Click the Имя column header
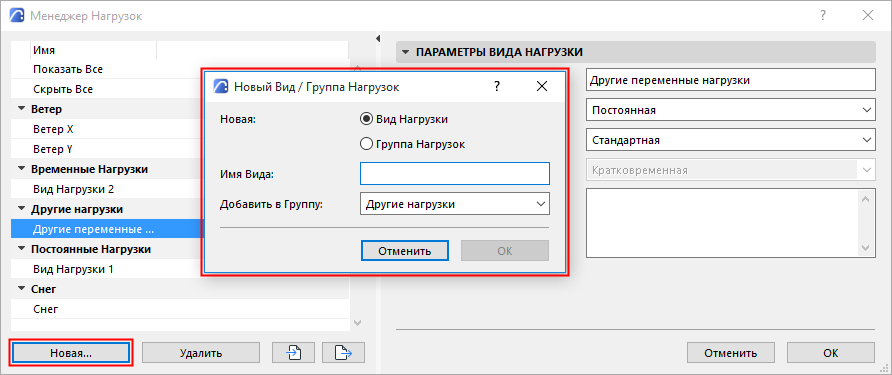Viewport: 892px width, 375px height. point(93,50)
